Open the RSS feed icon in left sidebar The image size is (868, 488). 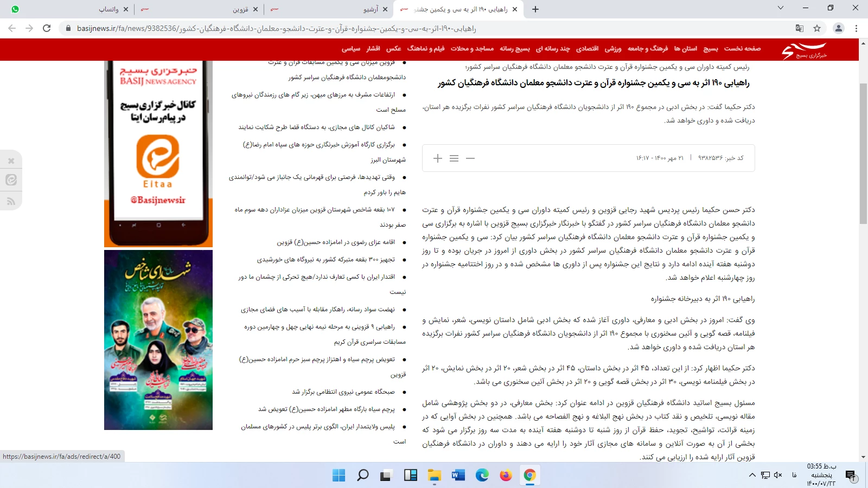(x=11, y=202)
